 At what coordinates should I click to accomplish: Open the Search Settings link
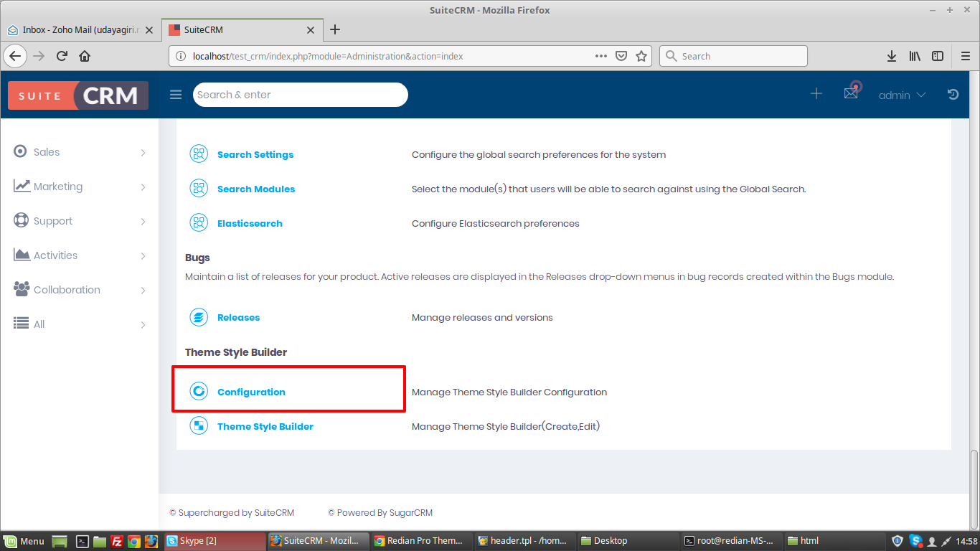point(255,154)
